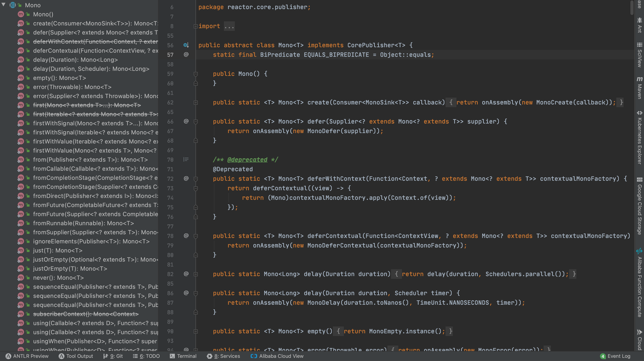Expand the folded empty method on line 90
Image resolution: width=644 pixels, height=361 pixels.
point(196,331)
